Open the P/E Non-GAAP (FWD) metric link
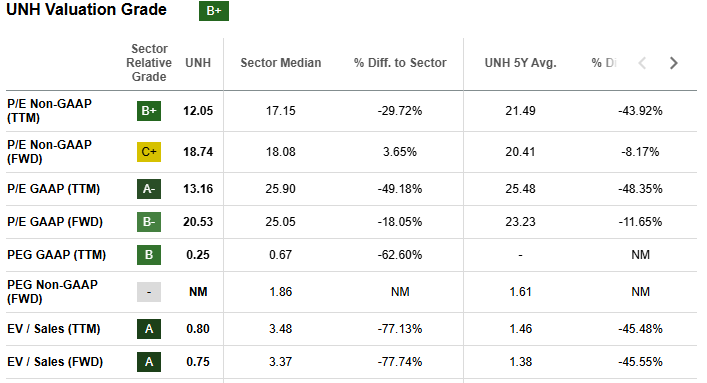This screenshot has width=707, height=383. (50, 152)
